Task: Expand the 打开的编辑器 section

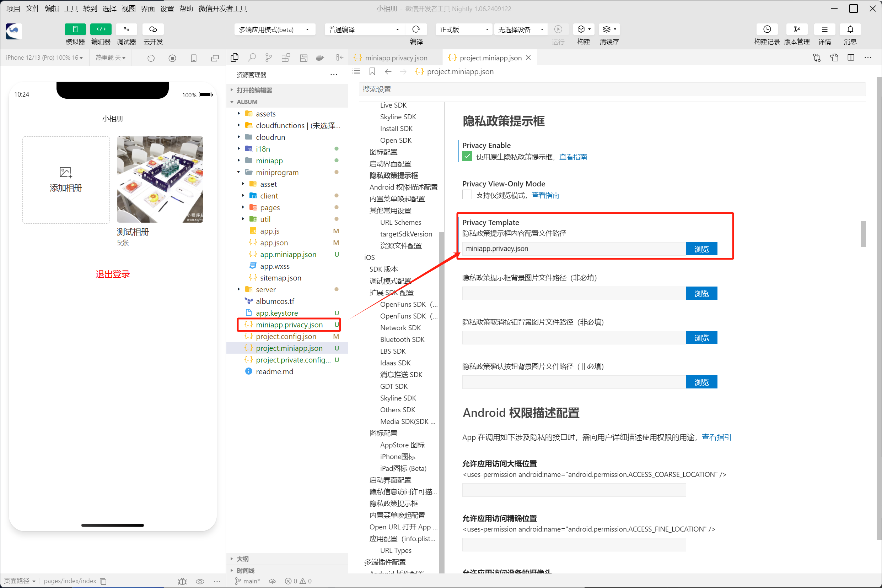Action: (287, 90)
